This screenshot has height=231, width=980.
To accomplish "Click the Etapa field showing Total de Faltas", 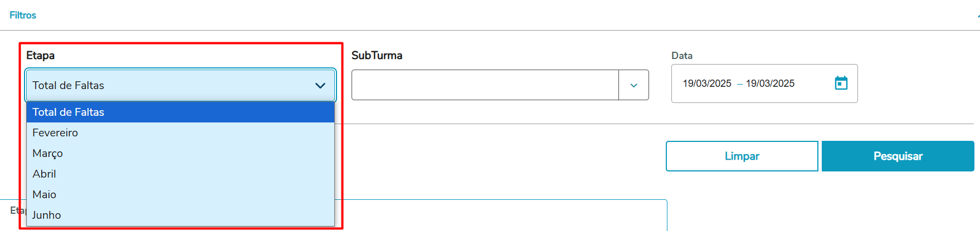I will click(167, 86).
